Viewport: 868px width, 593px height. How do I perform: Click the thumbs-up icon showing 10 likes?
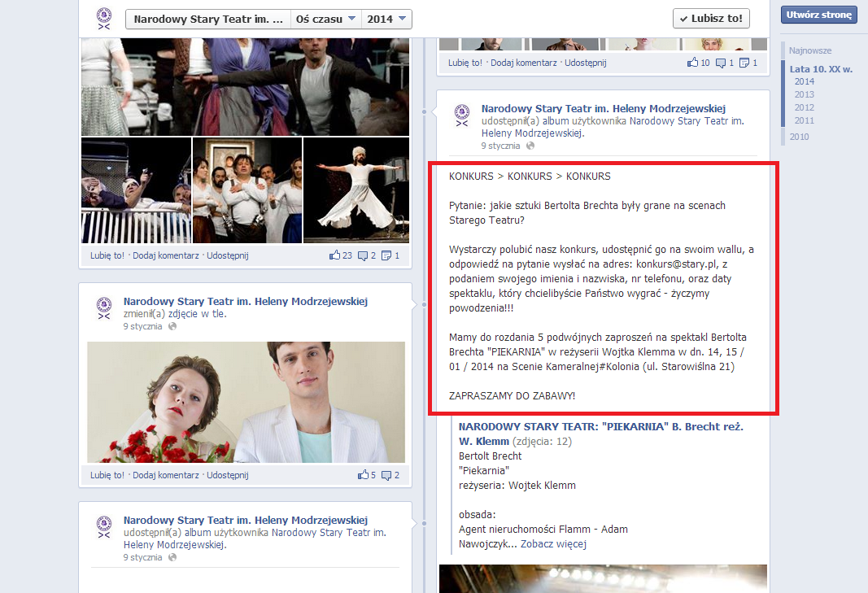[x=692, y=63]
